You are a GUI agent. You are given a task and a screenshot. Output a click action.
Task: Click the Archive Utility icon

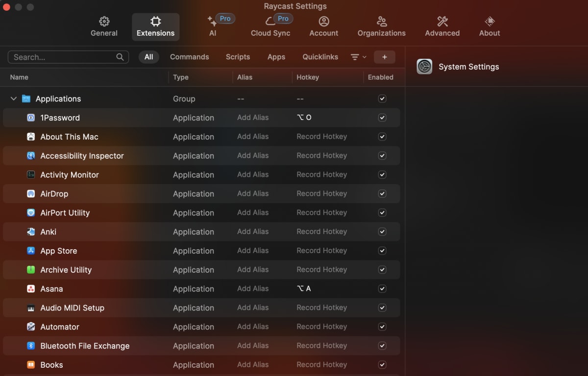coord(31,270)
